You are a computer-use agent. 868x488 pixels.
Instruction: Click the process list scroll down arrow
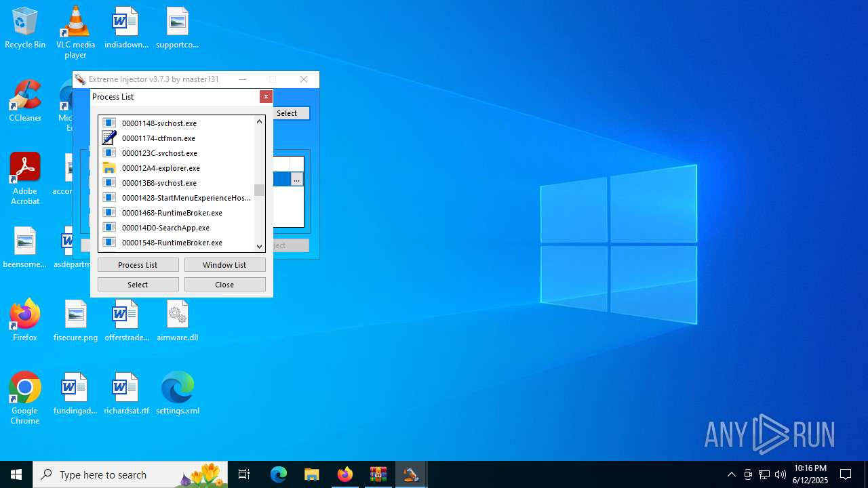pos(259,246)
